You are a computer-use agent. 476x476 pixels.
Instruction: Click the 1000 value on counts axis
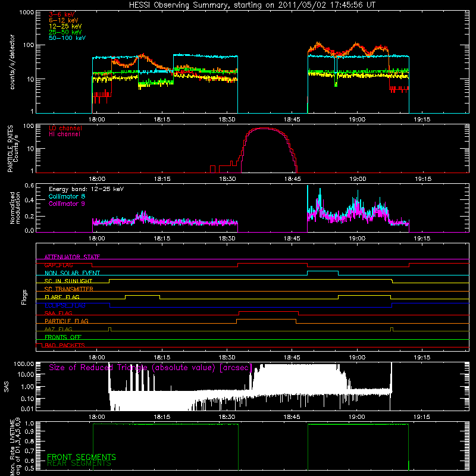pyautogui.click(x=26, y=12)
